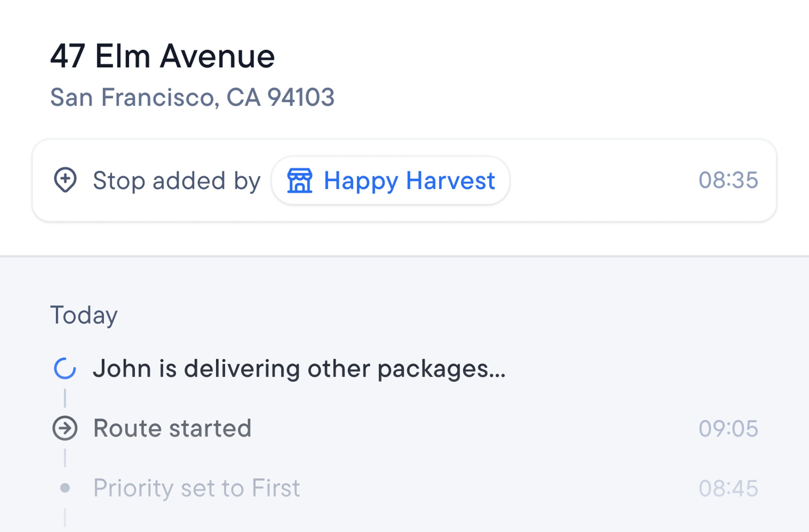Image resolution: width=809 pixels, height=532 pixels.
Task: Click timeline connector between spinner and Route started
Action: (x=65, y=398)
